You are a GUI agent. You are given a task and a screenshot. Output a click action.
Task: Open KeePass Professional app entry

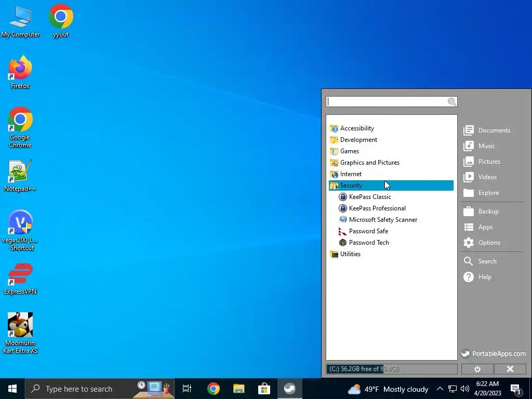[372, 208]
